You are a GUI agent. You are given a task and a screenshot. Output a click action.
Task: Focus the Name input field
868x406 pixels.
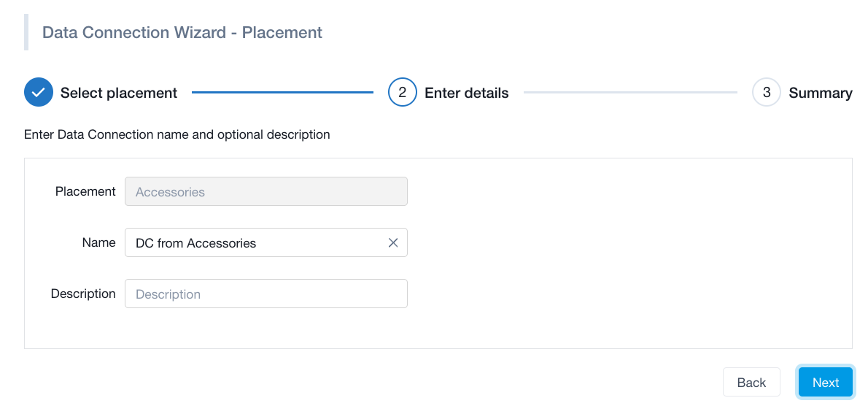[x=266, y=242]
